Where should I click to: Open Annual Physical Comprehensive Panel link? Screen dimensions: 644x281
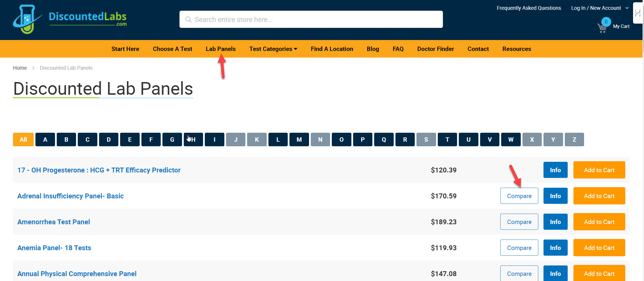[x=77, y=274]
